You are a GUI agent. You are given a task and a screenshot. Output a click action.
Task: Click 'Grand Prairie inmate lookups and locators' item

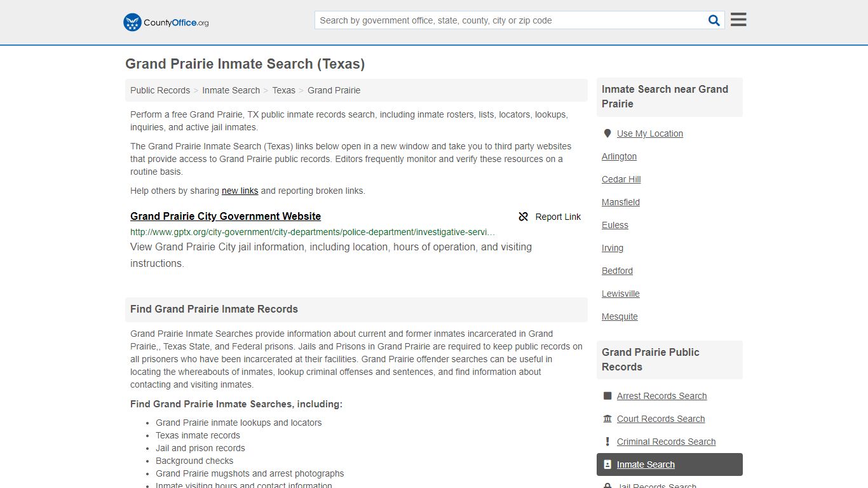click(238, 423)
